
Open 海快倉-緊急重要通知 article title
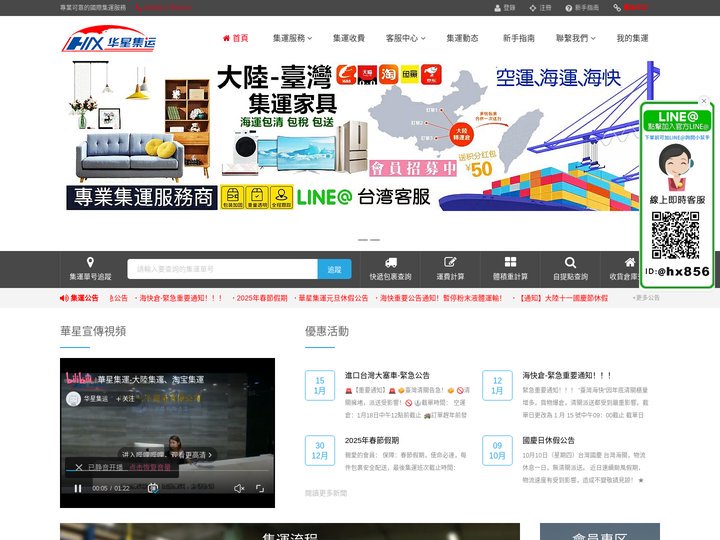point(567,375)
